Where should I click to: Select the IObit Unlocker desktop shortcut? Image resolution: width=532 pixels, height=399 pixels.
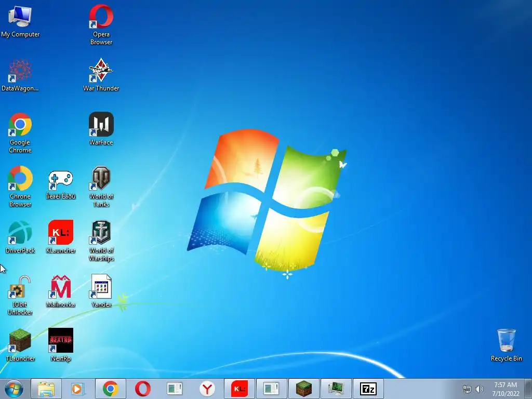point(20,295)
